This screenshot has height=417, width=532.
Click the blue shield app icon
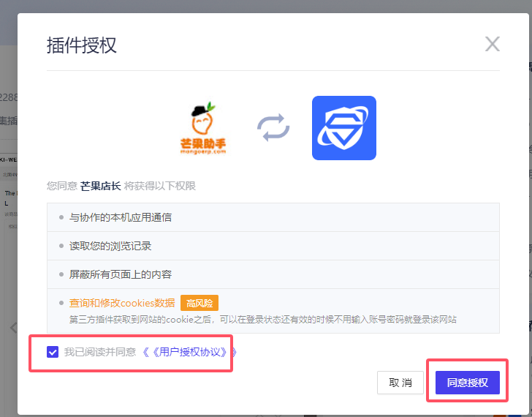click(344, 128)
